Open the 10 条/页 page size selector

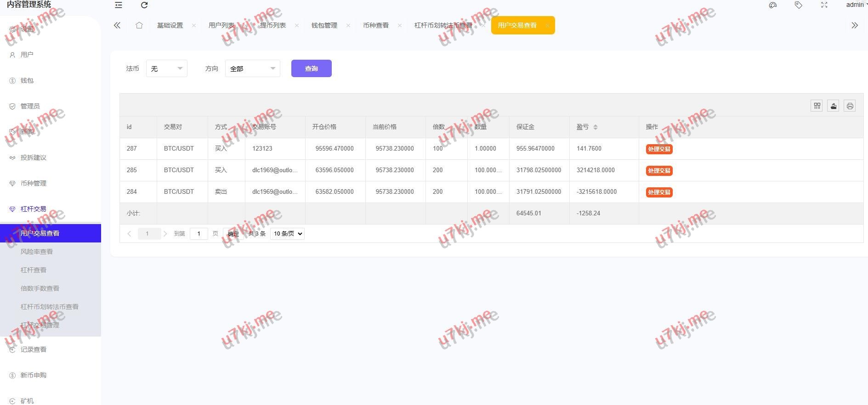tap(288, 234)
